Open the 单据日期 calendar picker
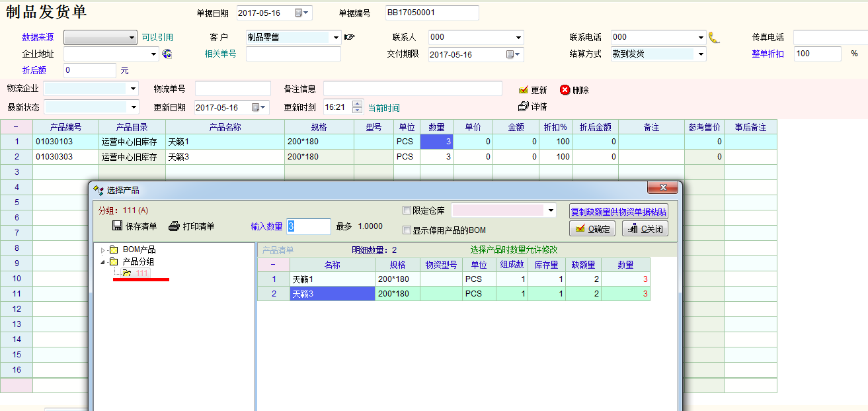Viewport: 868px width, 411px height. 301,13
